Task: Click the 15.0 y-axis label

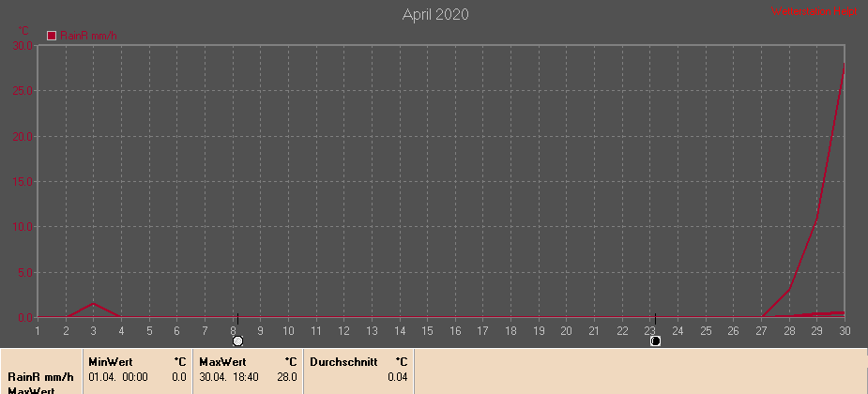Action: click(x=23, y=181)
